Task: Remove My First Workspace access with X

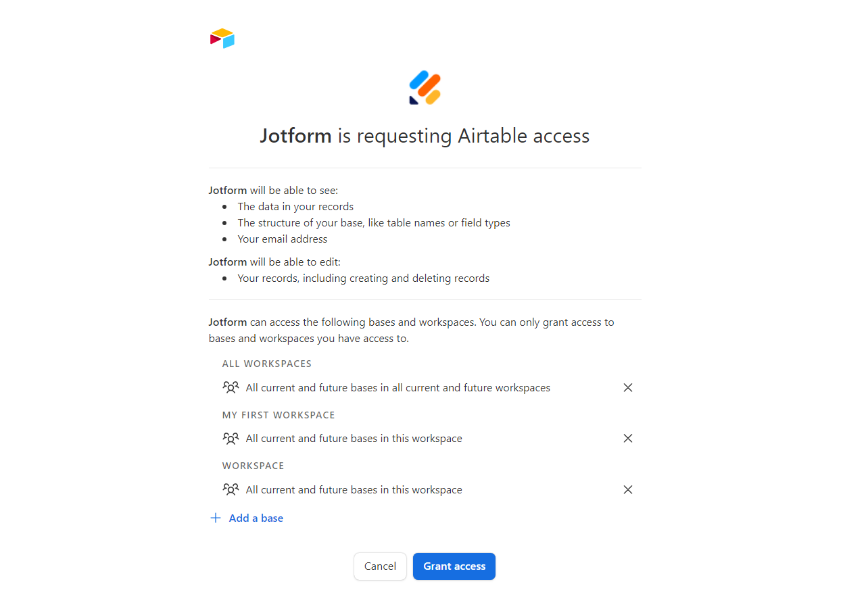Action: point(628,439)
